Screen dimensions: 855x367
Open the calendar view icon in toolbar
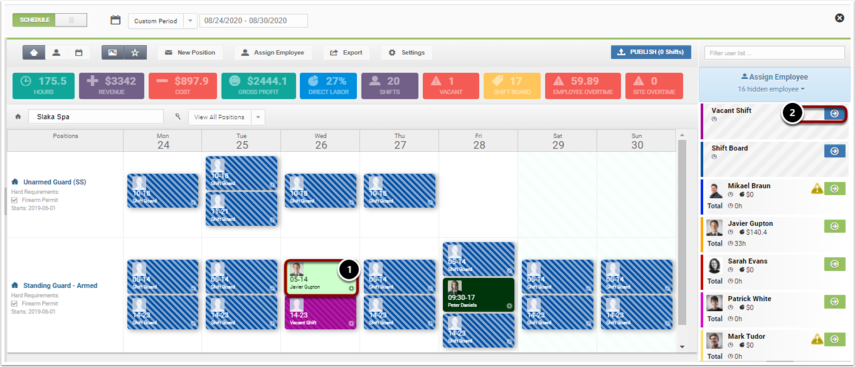(79, 53)
